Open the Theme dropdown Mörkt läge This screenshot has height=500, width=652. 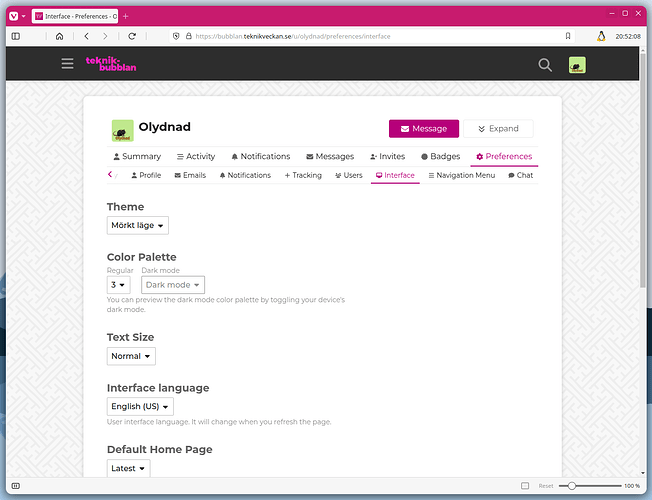click(138, 225)
